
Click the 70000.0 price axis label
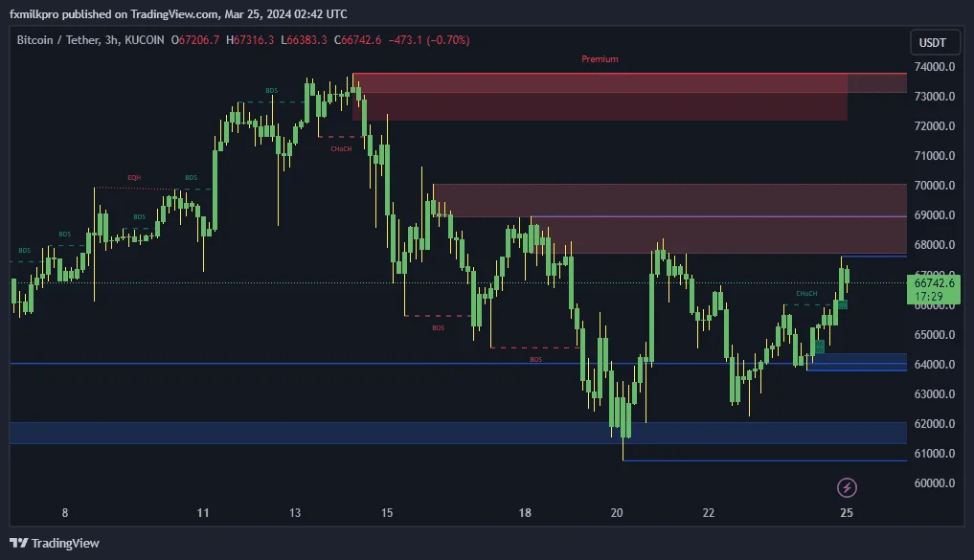tap(934, 186)
